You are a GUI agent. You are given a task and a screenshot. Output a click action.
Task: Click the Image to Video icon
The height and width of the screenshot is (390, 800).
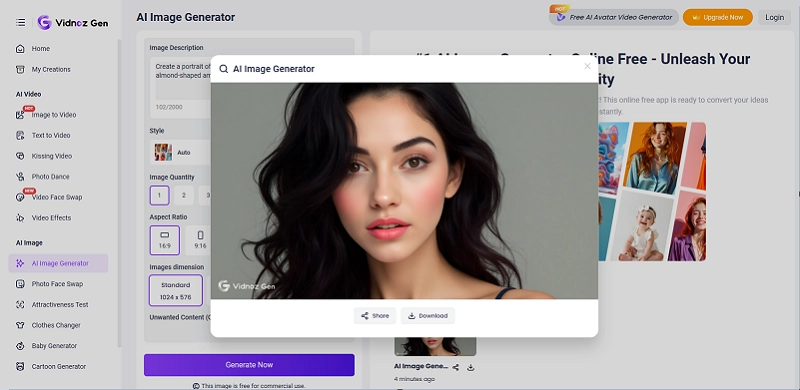point(20,115)
